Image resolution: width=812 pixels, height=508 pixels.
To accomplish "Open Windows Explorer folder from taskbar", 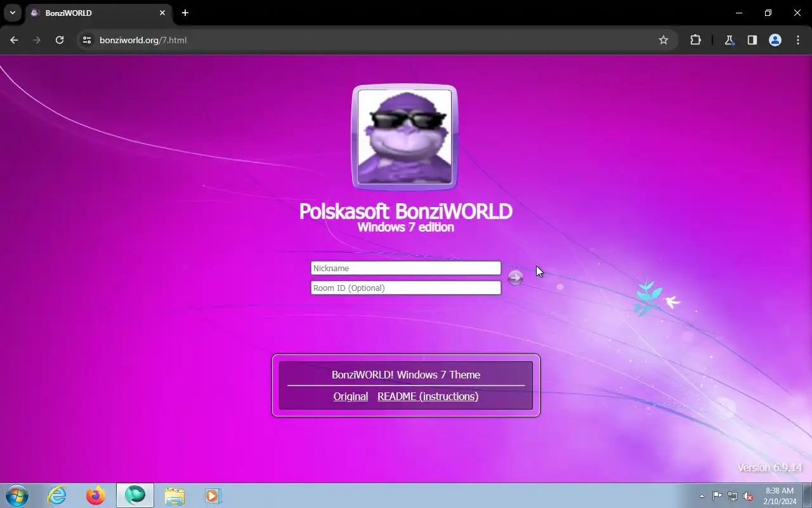I will pos(174,495).
